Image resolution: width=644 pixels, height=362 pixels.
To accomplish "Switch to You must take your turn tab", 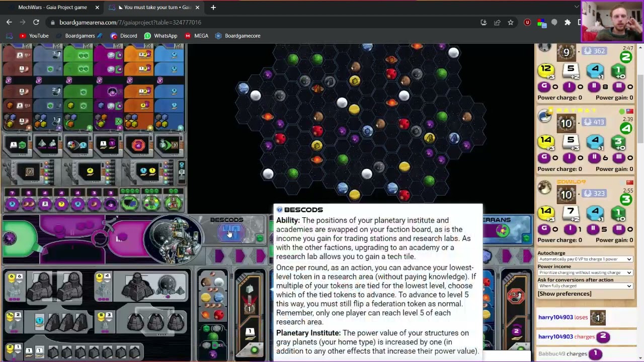I will tap(155, 8).
